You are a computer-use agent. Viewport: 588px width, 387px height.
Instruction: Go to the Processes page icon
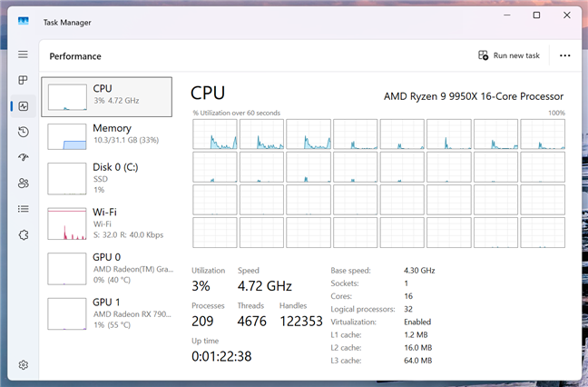[24, 80]
